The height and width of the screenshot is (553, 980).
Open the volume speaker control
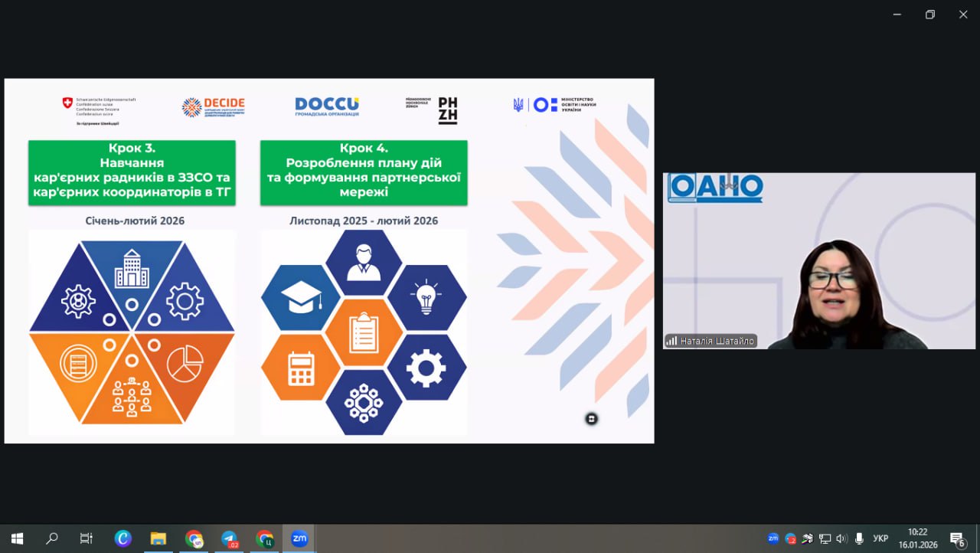pos(842,538)
